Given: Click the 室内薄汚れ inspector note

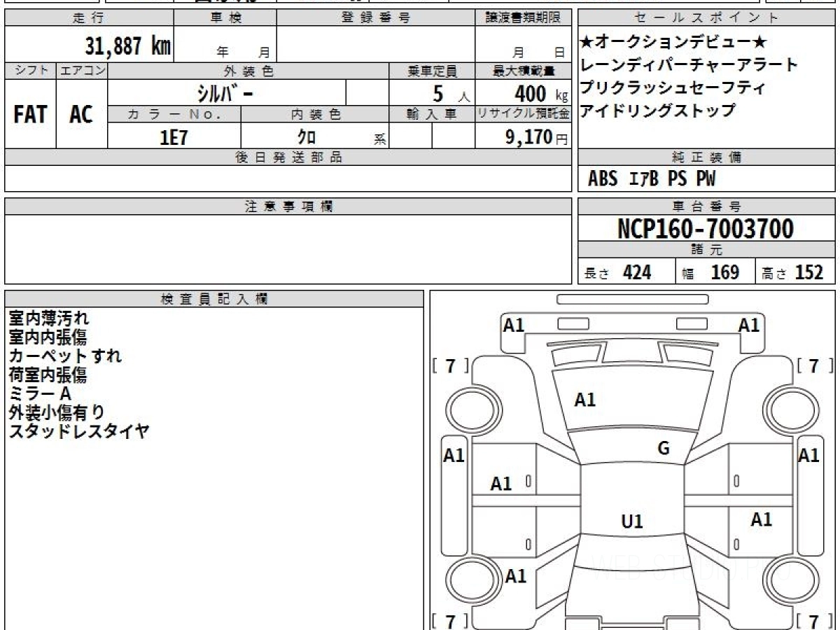Looking at the screenshot, I should point(49,318).
